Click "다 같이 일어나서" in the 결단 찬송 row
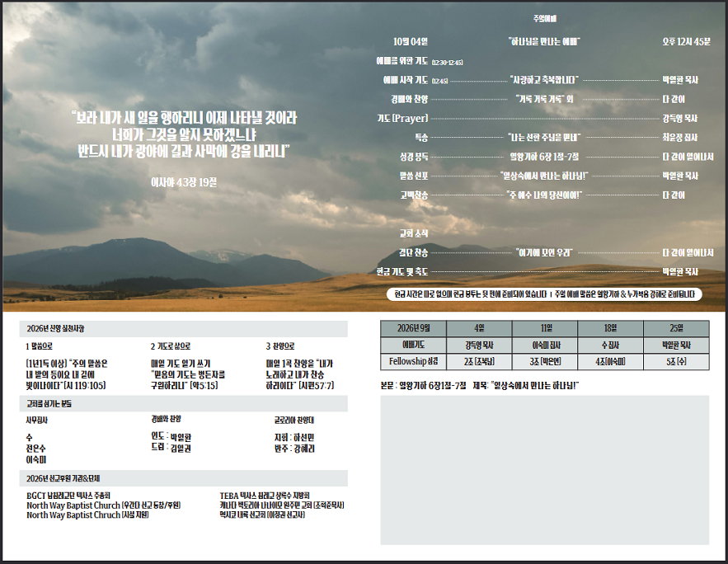The height and width of the screenshot is (564, 728). [688, 252]
